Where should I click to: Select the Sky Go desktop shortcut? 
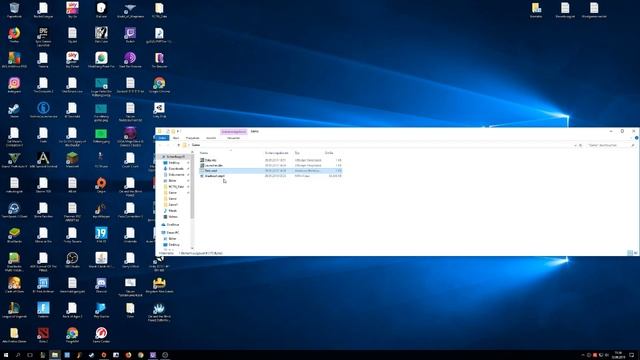tap(72, 10)
